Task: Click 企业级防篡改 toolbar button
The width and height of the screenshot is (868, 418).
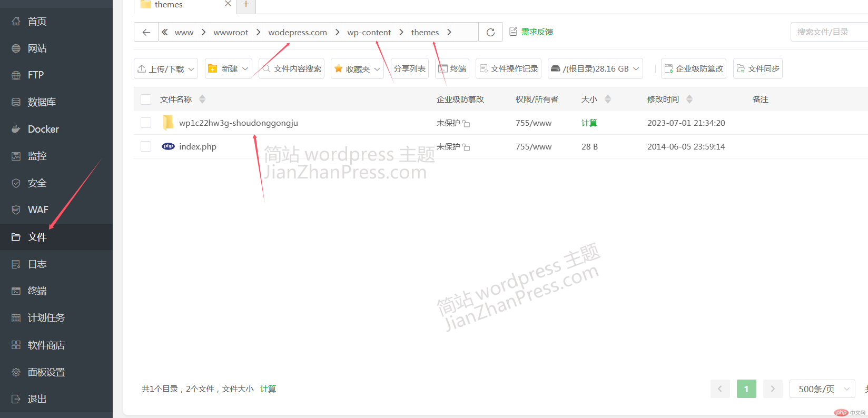Action: [x=694, y=68]
